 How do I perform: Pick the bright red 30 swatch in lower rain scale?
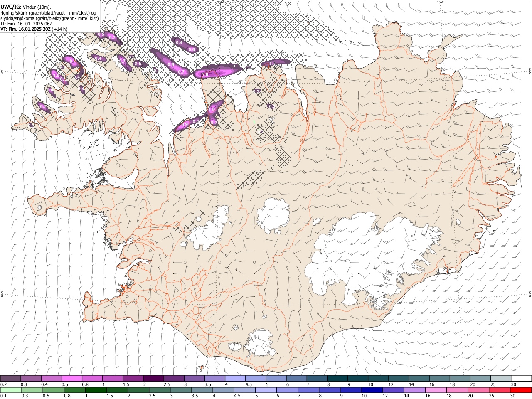520,390
